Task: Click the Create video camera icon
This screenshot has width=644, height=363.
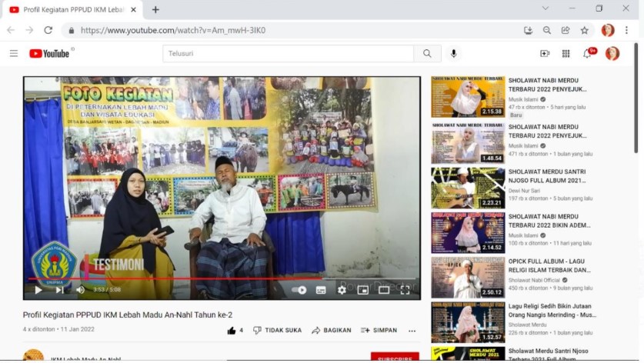Action: pos(545,54)
